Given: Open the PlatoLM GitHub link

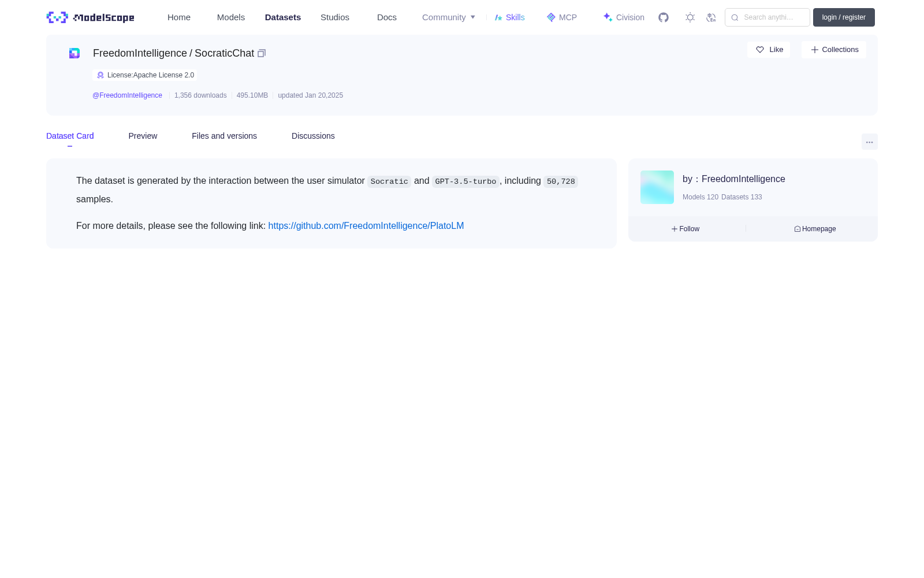Looking at the screenshot, I should click(366, 226).
